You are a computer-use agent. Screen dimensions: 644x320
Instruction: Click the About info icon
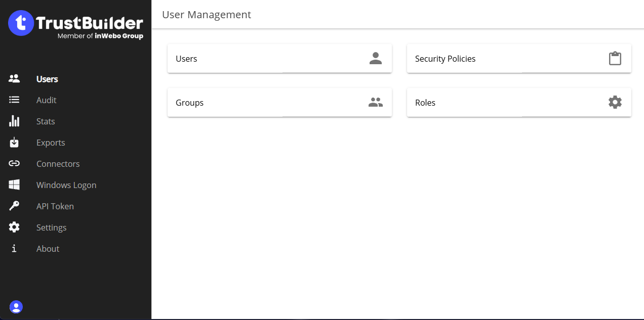(14, 249)
